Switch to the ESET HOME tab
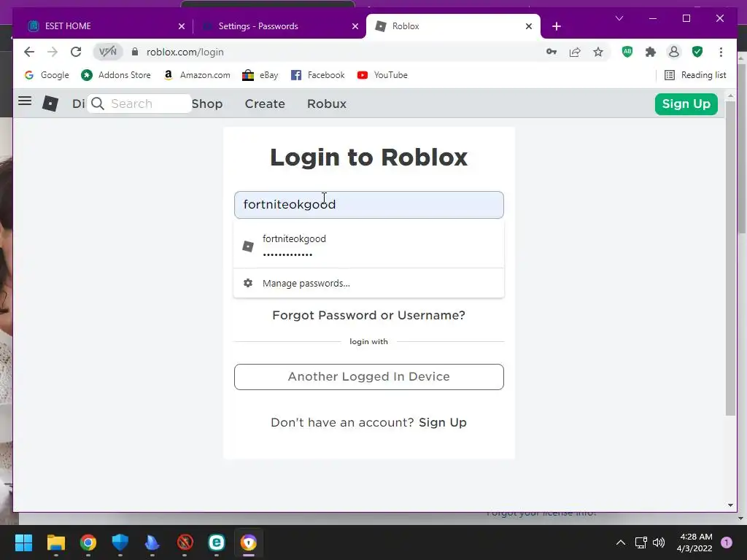 point(102,26)
